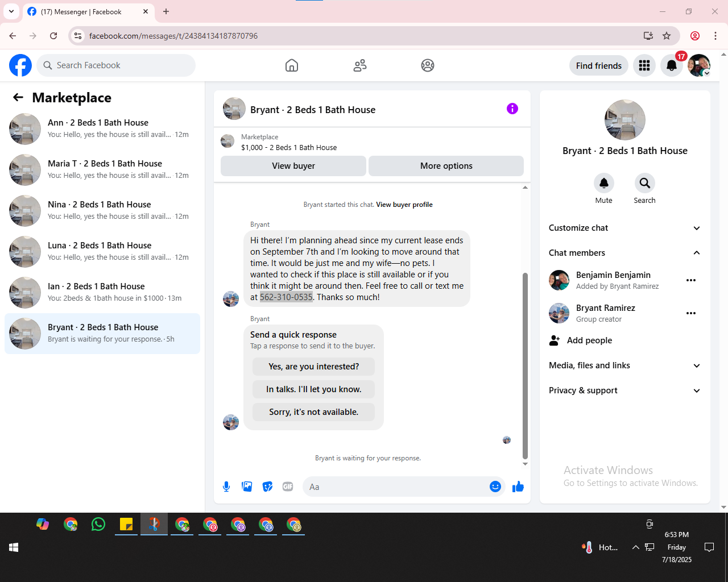
Task: Open a new browser tab
Action: 166,11
